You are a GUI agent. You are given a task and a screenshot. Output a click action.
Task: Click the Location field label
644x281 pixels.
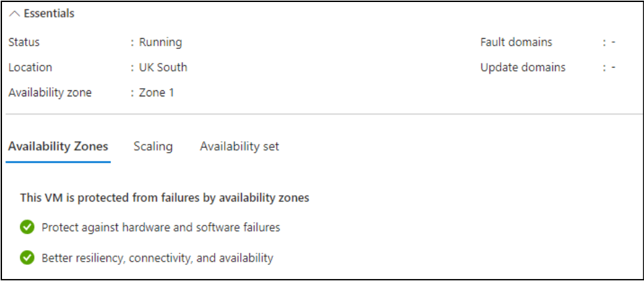[30, 67]
